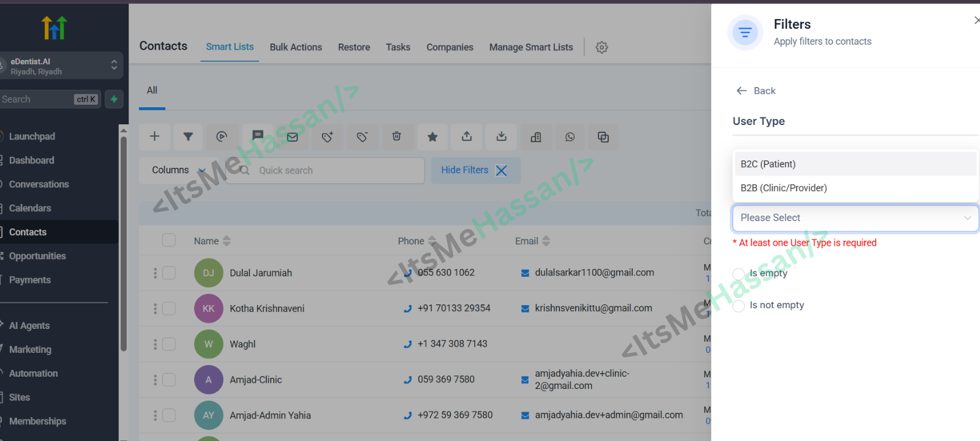This screenshot has width=980, height=441.
Task: Click the star review icon
Action: [432, 137]
